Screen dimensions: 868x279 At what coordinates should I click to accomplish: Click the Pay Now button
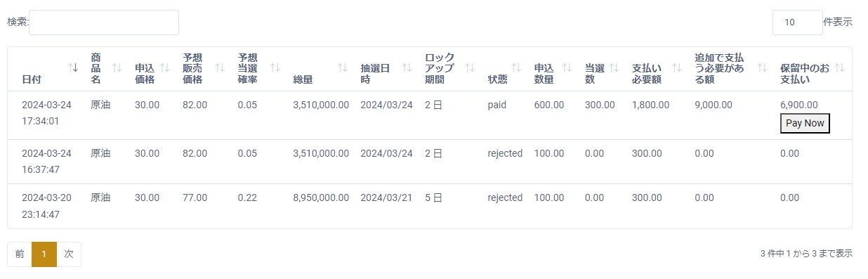pos(805,123)
